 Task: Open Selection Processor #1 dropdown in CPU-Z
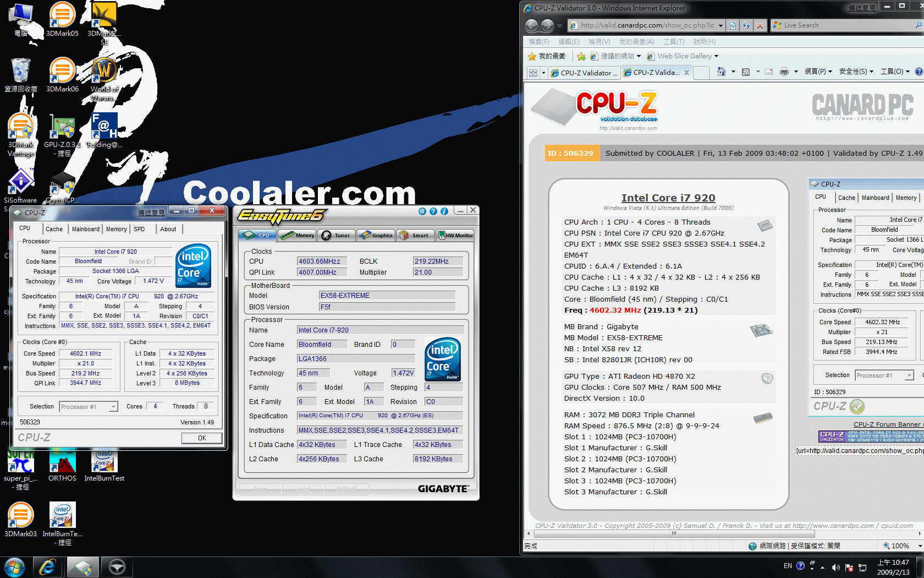113,407
